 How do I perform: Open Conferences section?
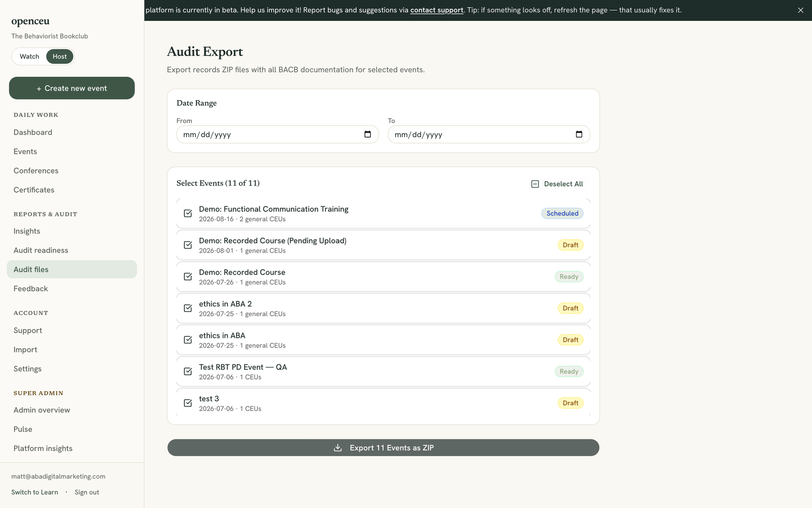point(72,171)
